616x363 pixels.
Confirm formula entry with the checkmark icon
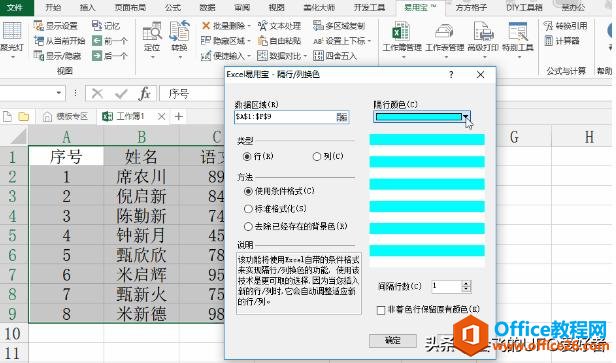click(x=121, y=94)
